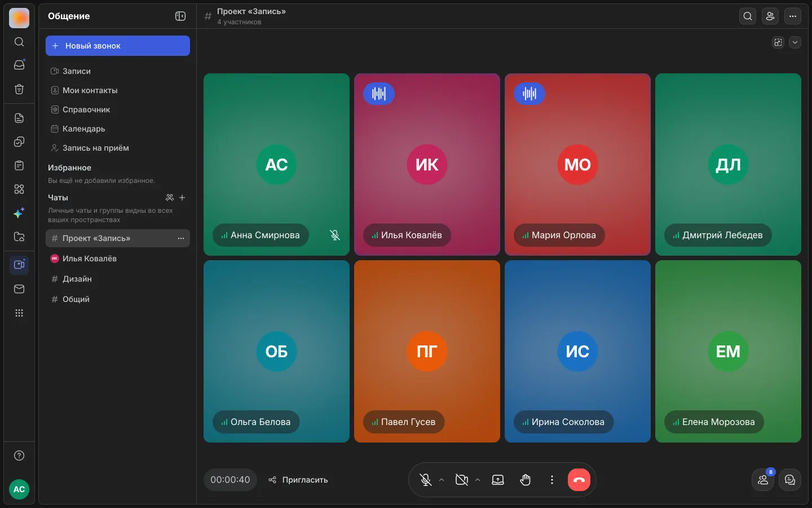Collapse the Общение sidebar panel
Screen dimensions: 812x508
click(180, 16)
